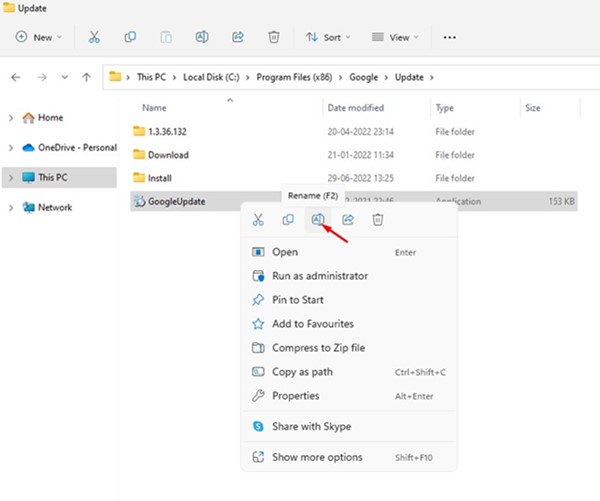
Task: Click the Cut icon in context menu
Action: (258, 220)
